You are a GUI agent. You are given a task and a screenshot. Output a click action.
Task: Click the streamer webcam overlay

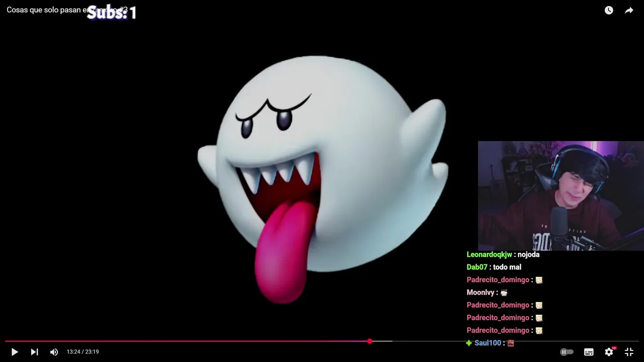[x=561, y=196]
